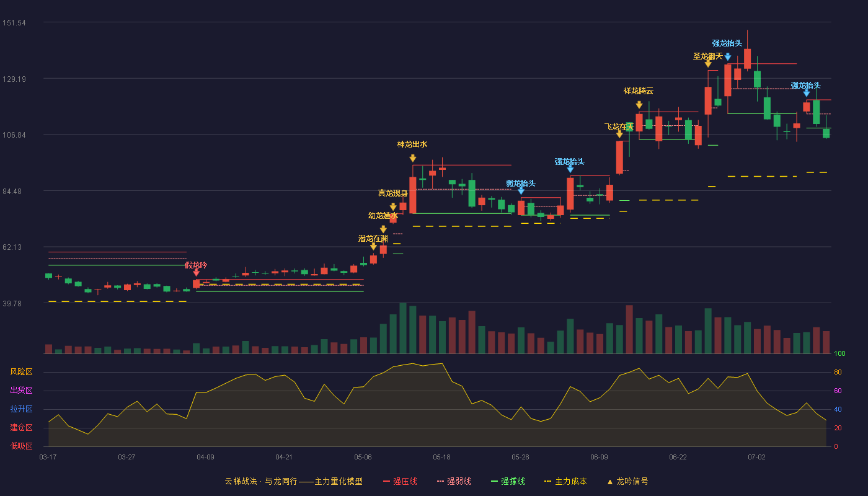Click the 祥龙腾云 yellow arrow marker

tap(639, 105)
